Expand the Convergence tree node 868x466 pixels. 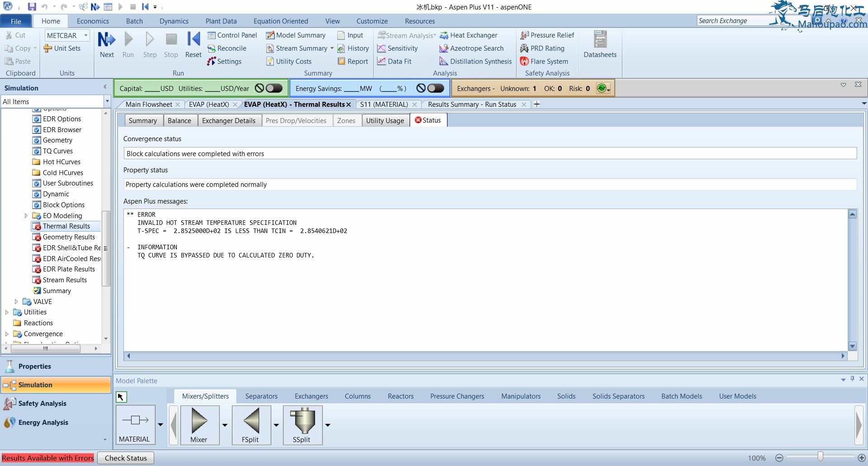click(x=7, y=334)
